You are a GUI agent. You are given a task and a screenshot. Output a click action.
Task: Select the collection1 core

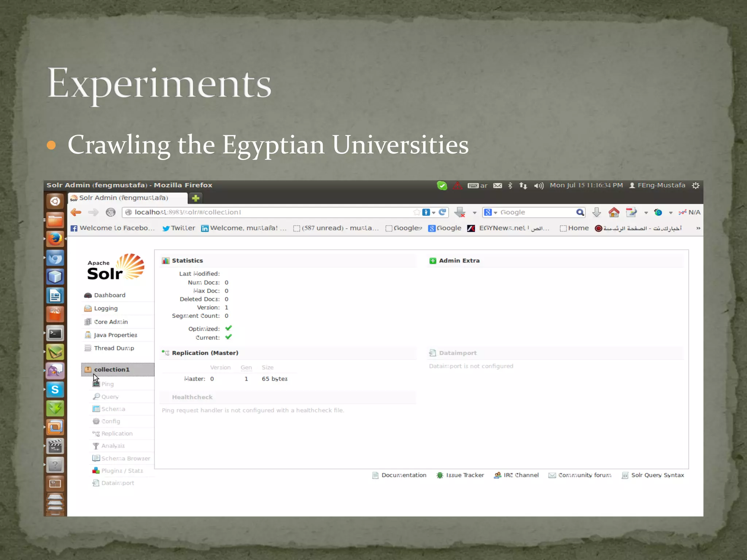[118, 369]
